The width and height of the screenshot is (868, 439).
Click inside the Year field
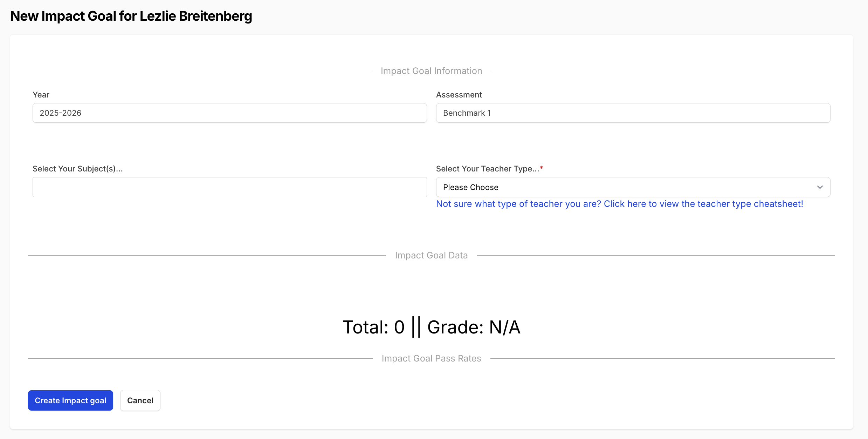click(x=229, y=113)
